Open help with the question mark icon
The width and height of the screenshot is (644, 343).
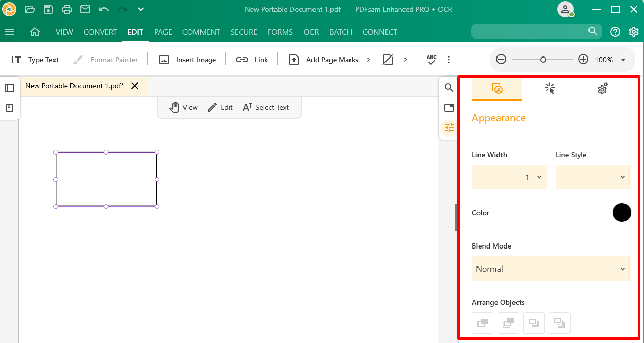pos(615,32)
